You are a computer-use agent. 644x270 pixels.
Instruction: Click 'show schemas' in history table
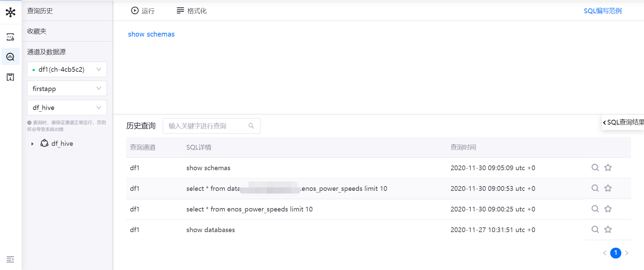click(x=208, y=168)
